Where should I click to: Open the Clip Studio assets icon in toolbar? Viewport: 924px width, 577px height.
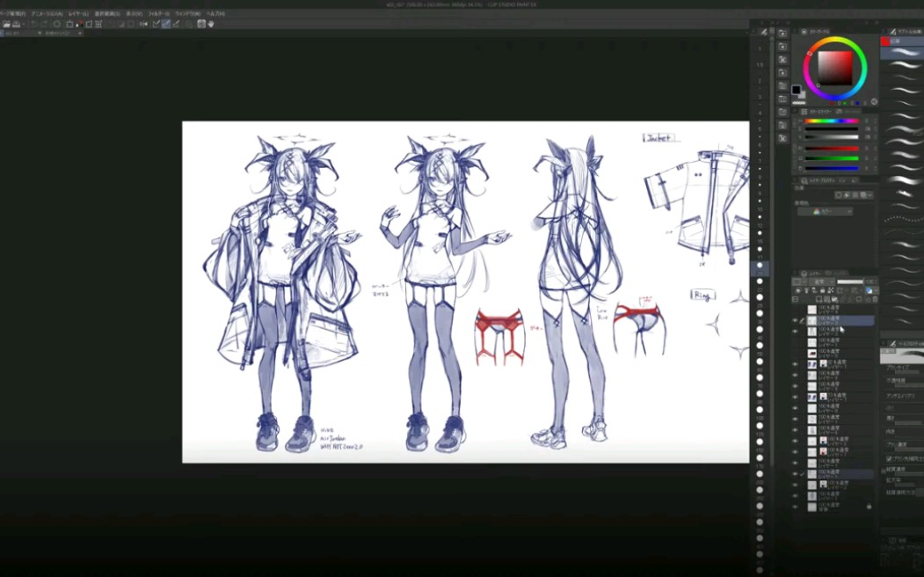[201, 24]
